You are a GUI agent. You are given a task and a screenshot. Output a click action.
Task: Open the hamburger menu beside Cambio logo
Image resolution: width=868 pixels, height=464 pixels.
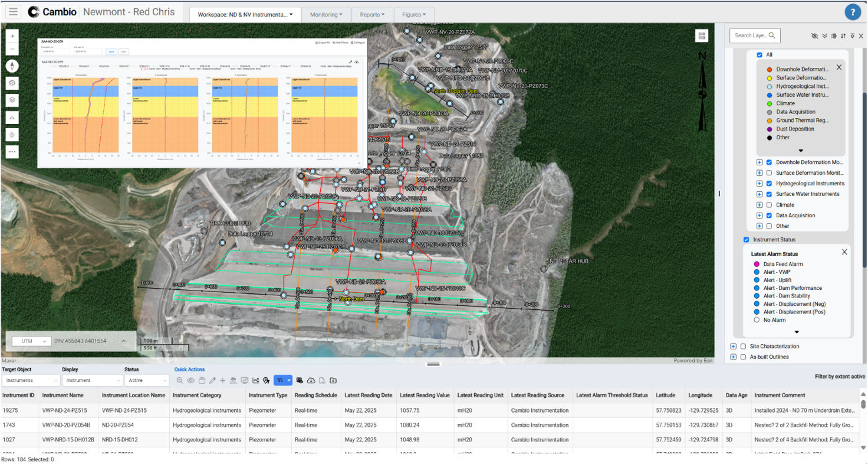click(x=13, y=12)
